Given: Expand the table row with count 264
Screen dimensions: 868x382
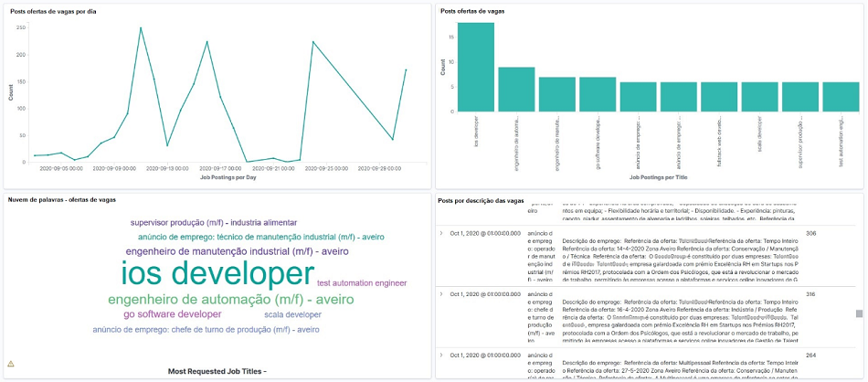Looking at the screenshot, I should (x=441, y=355).
